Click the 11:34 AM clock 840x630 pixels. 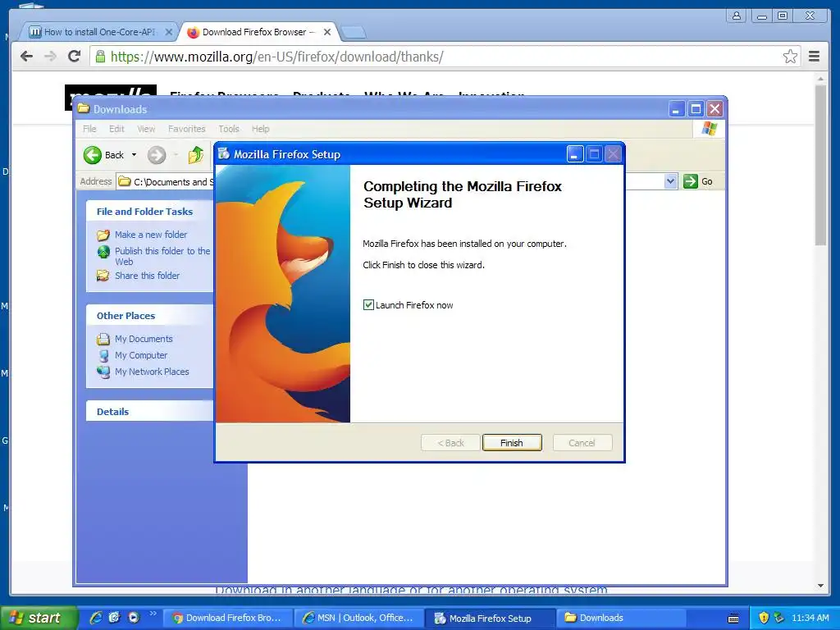pos(810,618)
